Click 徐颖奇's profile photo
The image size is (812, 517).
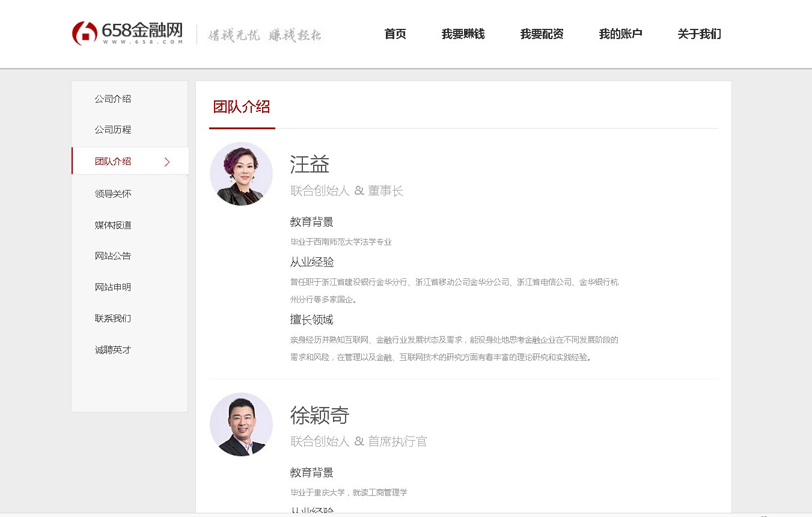point(241,424)
